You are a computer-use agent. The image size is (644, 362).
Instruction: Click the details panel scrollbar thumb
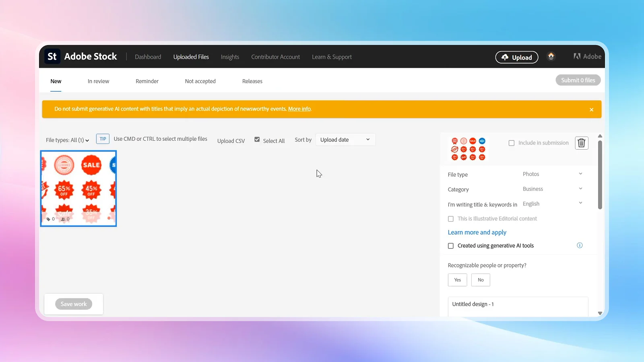click(600, 175)
